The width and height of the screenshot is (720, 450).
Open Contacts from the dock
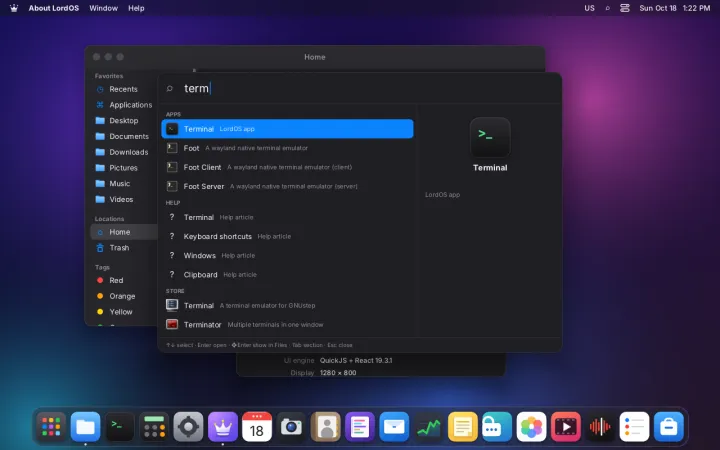click(x=326, y=427)
